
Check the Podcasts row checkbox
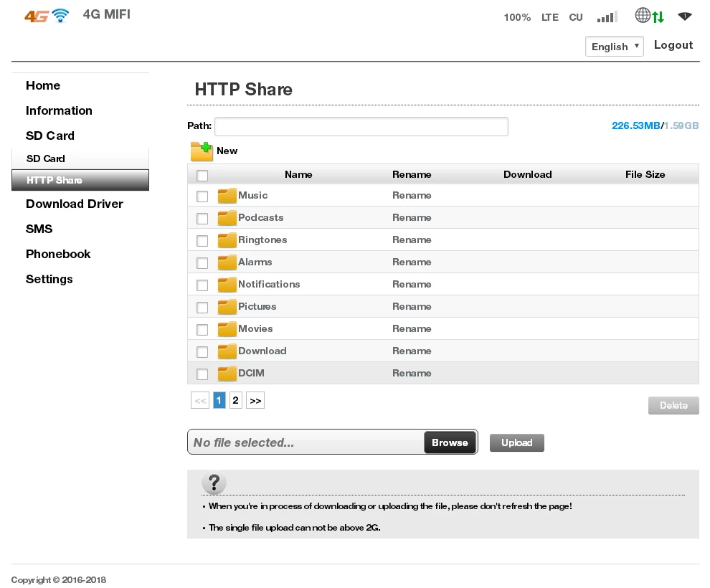[x=202, y=218]
